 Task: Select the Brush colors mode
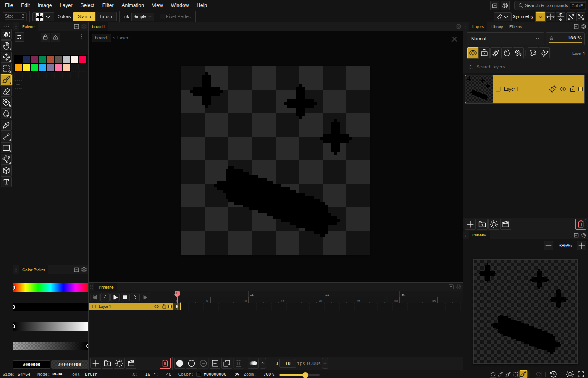(106, 17)
